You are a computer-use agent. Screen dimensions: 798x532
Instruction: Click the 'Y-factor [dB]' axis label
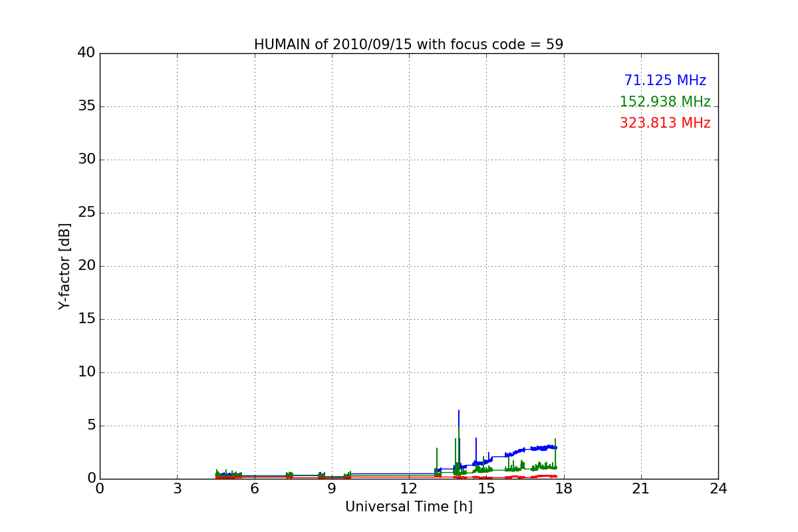(x=65, y=266)
